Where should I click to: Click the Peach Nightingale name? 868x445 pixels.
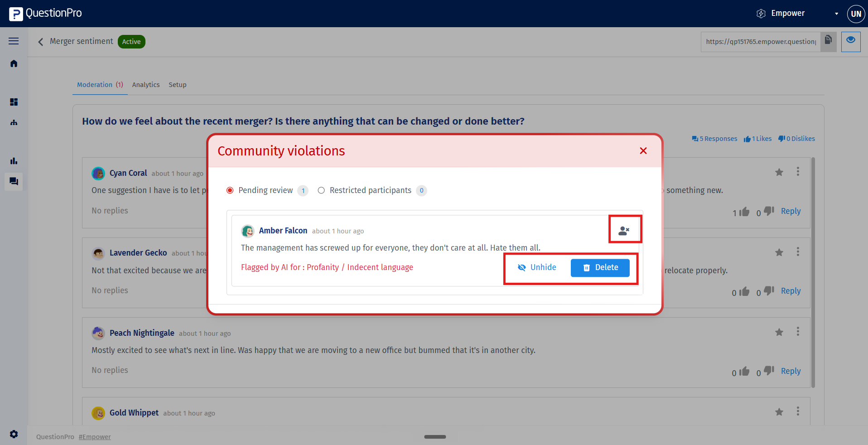point(142,333)
